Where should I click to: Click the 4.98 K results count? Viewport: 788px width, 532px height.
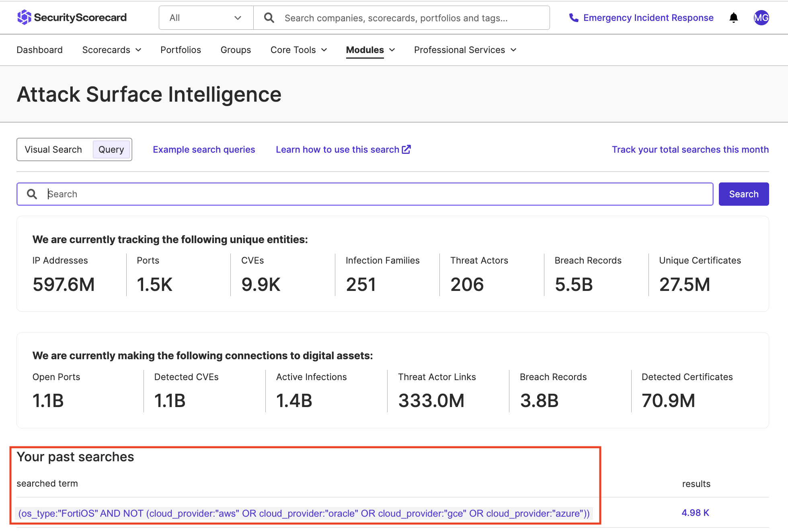(x=695, y=513)
